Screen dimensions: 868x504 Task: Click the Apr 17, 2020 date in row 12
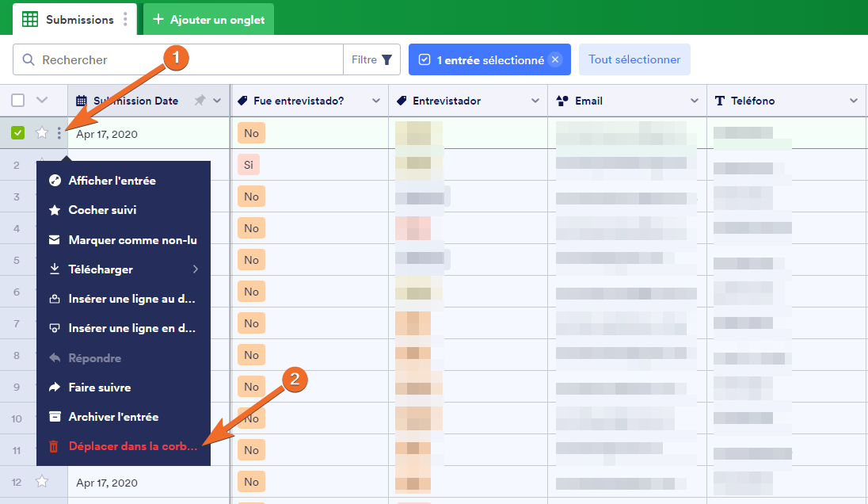click(107, 483)
